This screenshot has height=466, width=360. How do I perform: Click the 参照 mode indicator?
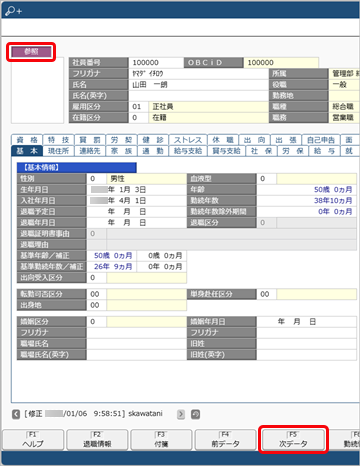(31, 52)
